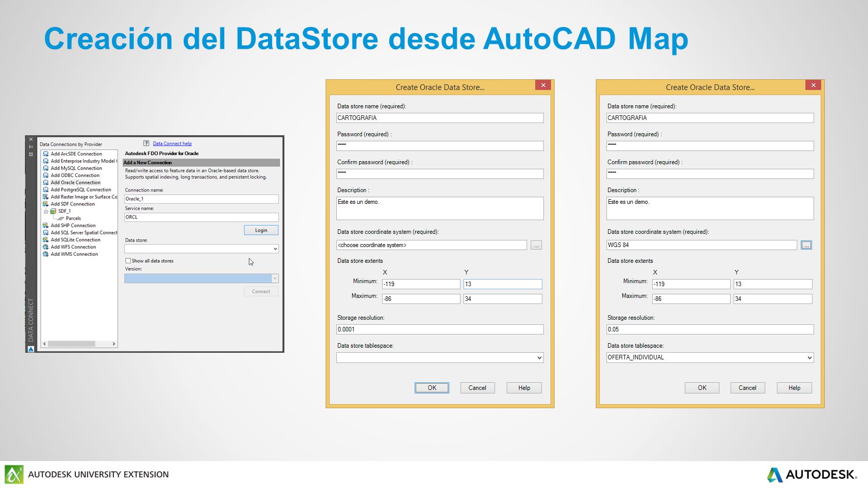Click Cancel in middle Create Oracle dialog
Screen dimensions: 868x488
point(477,388)
